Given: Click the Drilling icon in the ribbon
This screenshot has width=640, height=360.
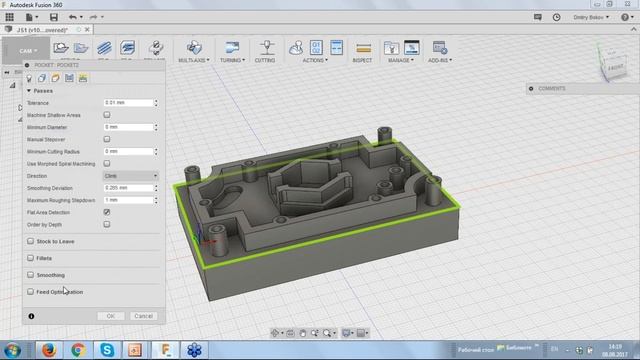Looking at the screenshot, I should point(156,48).
